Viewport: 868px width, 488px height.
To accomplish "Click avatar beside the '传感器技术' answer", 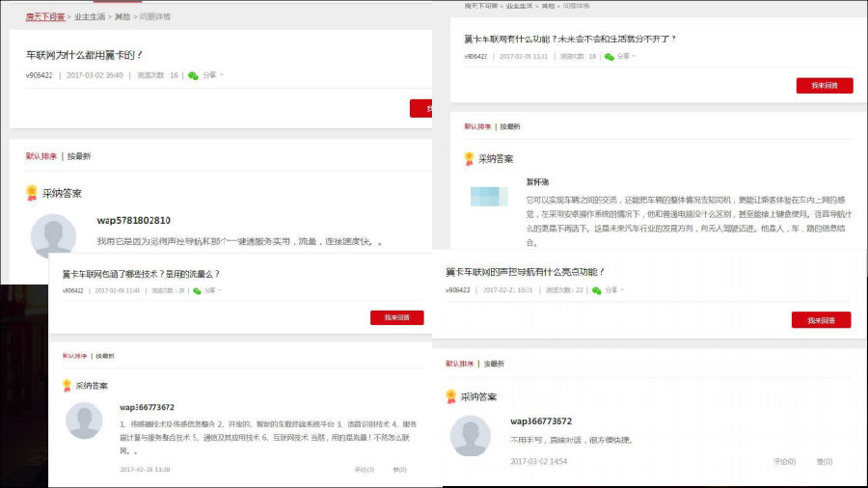I will click(x=84, y=421).
